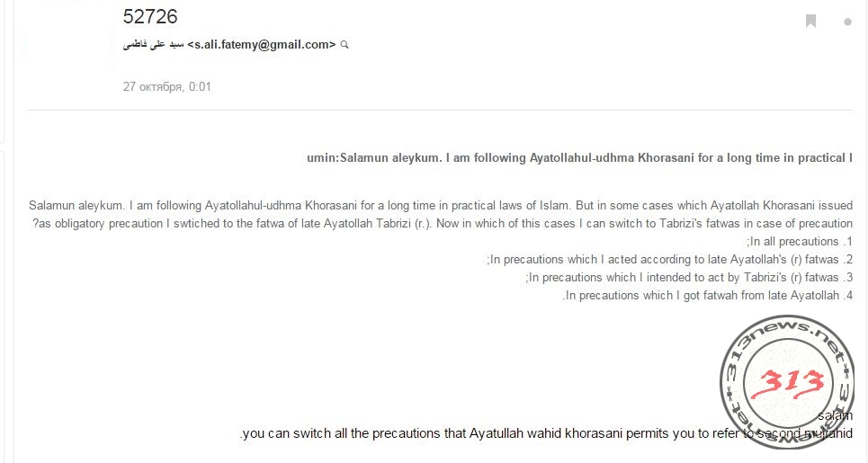This screenshot has height=463, width=868.
Task: Select item about acting on late Ayatollah's fatwas
Action: (x=670, y=260)
